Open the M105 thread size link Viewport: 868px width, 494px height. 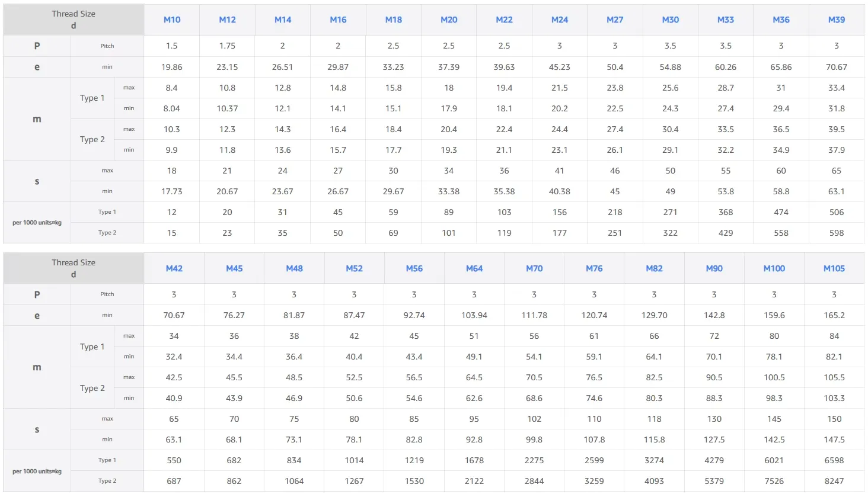coord(834,268)
